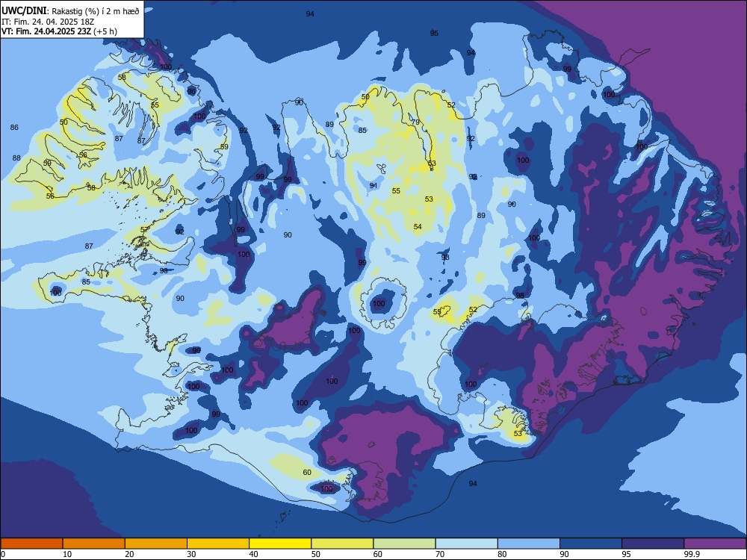Viewport: 747px width, 560px height.
Task: Click the legend tick label '30'
Action: pyautogui.click(x=191, y=554)
